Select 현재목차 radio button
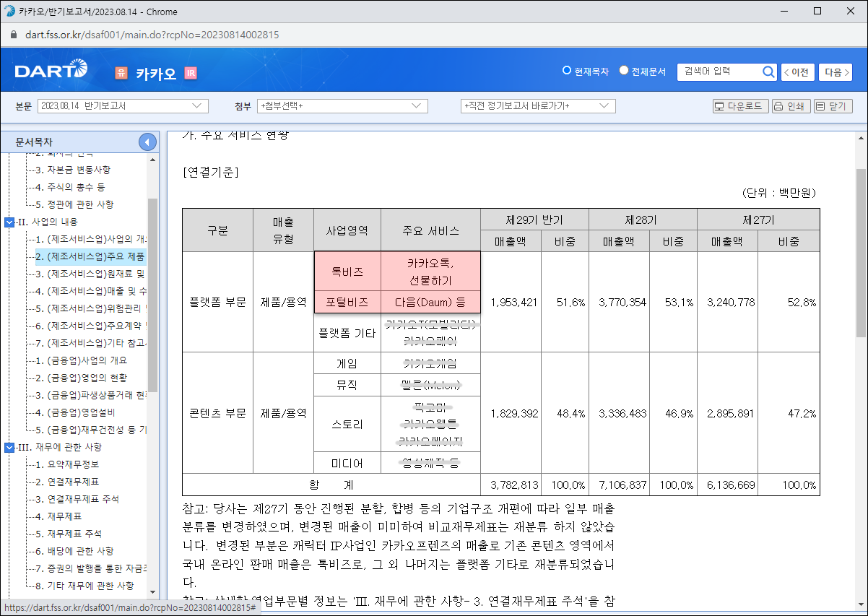This screenshot has height=616, width=868. click(567, 71)
